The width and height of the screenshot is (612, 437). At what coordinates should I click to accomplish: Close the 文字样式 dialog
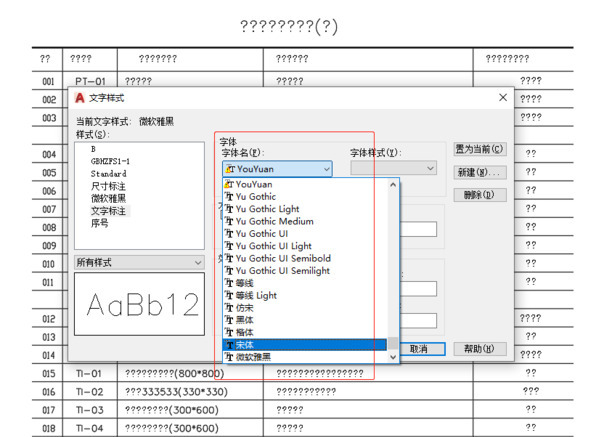coord(503,98)
